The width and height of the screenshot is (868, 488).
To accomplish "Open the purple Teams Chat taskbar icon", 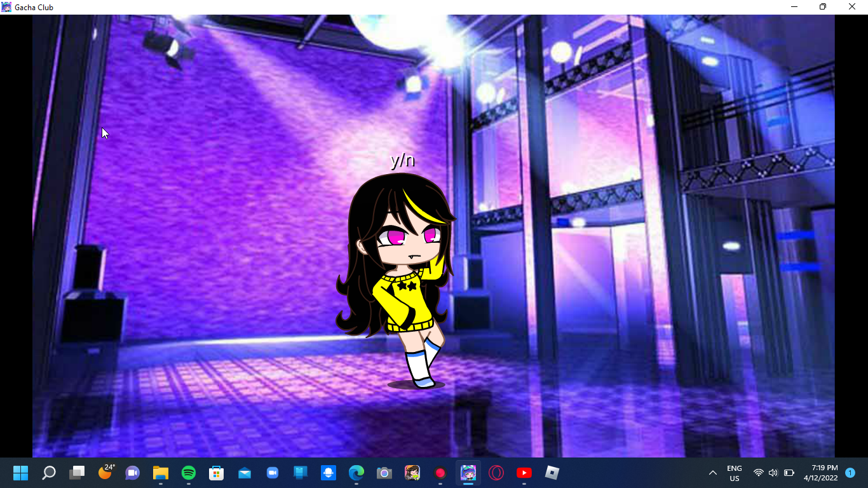I will pyautogui.click(x=132, y=473).
